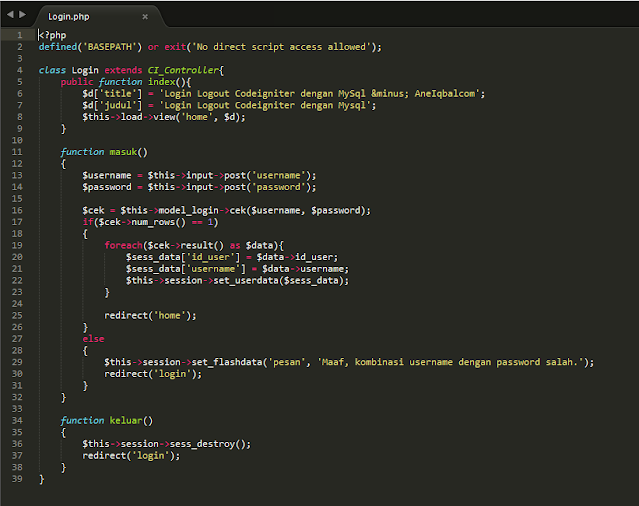
Task: Click the load->view('home', $d) call
Action: click(183, 117)
